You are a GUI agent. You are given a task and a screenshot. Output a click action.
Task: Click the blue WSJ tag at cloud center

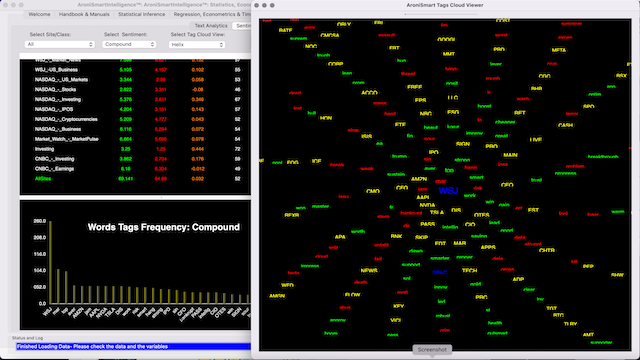[448, 191]
